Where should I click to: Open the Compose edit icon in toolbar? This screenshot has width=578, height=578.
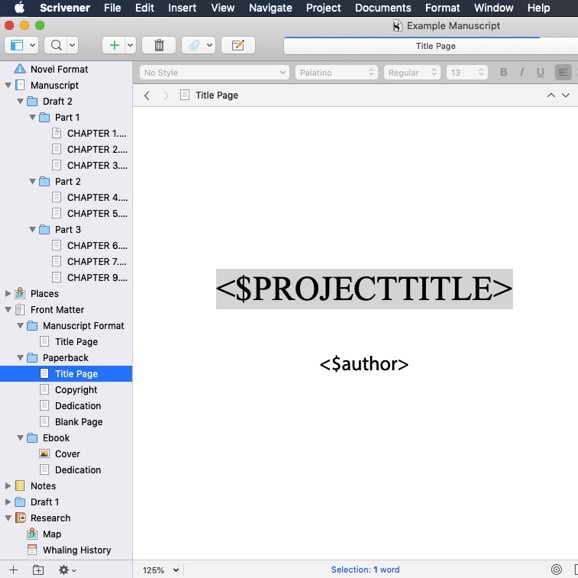click(x=238, y=45)
